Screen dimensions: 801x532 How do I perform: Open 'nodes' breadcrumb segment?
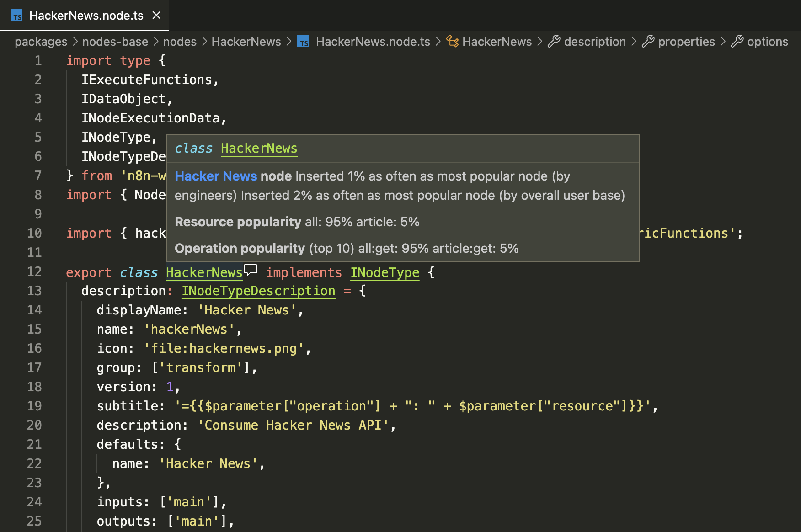click(x=180, y=42)
